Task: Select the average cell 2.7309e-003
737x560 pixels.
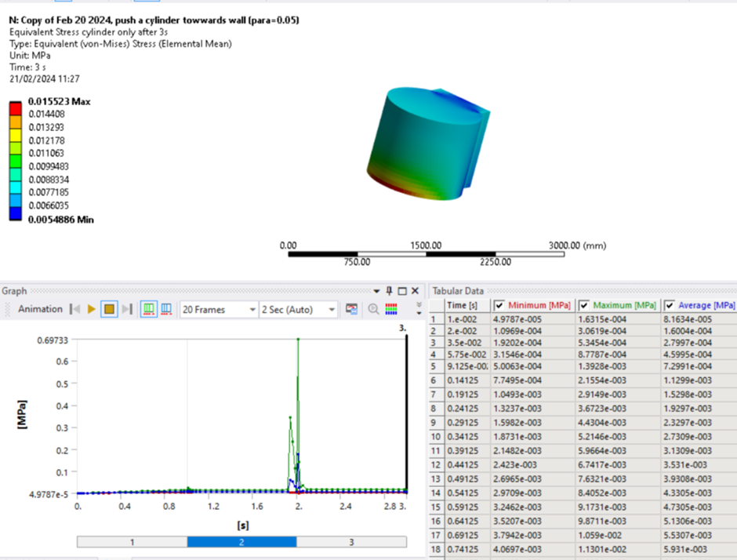Action: [700, 437]
